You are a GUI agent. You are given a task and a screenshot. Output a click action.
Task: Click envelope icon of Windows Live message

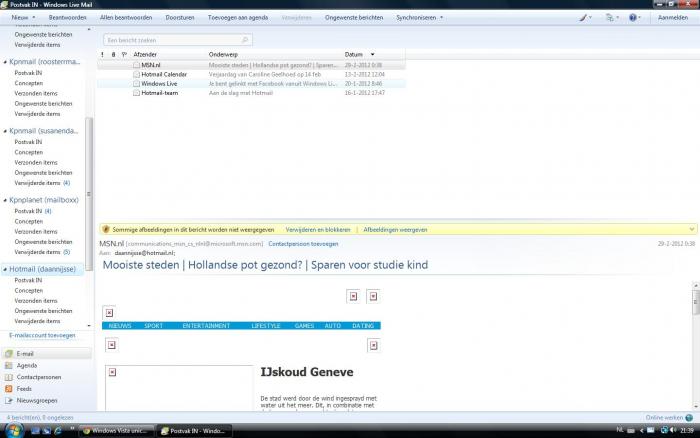(137, 84)
